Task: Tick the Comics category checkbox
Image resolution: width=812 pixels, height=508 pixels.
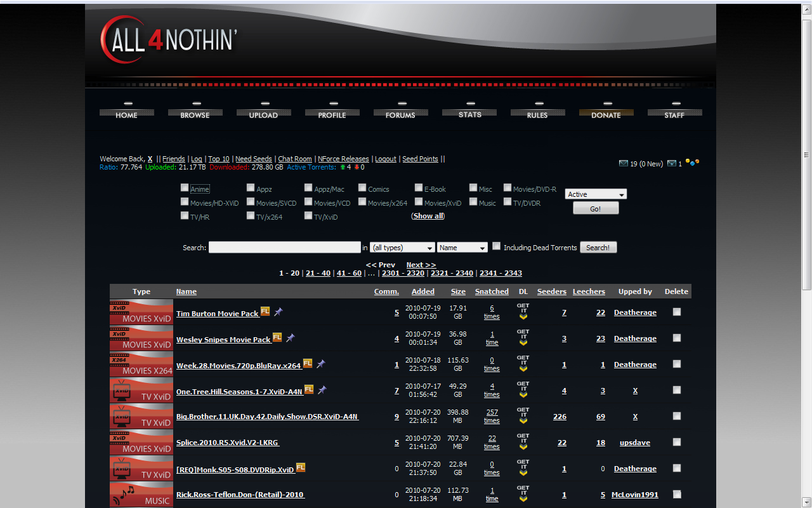Action: pos(362,188)
